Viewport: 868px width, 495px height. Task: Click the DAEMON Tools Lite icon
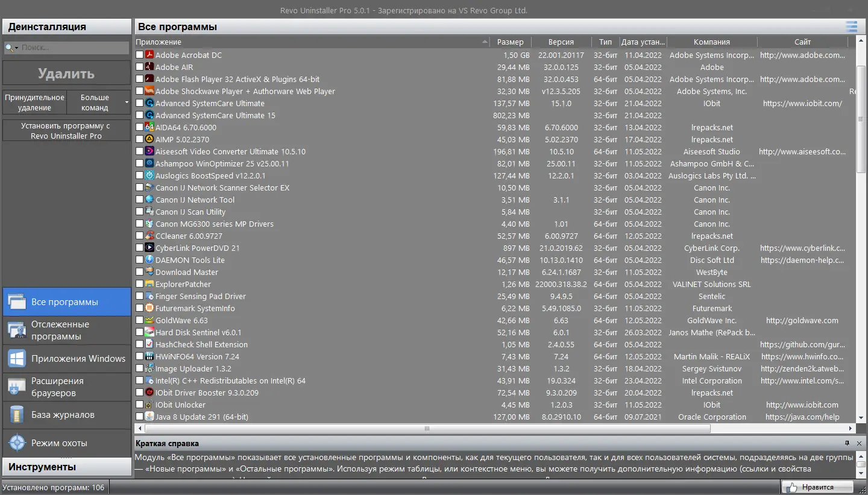tap(149, 260)
